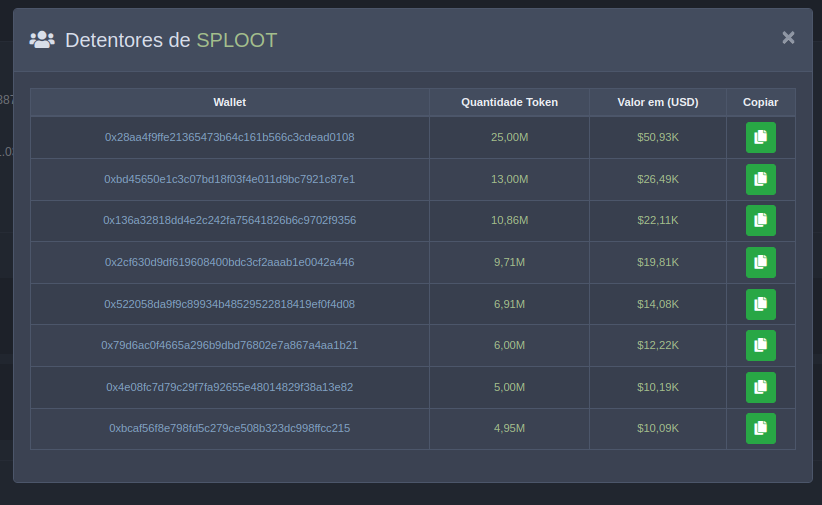822x505 pixels.
Task: Click the $22,11K value cell
Action: (x=658, y=220)
